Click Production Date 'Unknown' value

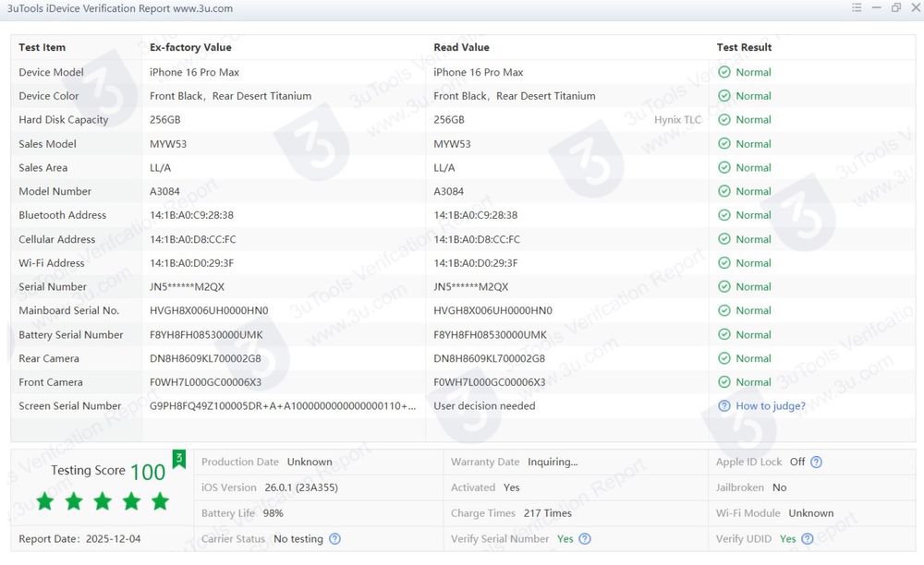click(x=310, y=462)
